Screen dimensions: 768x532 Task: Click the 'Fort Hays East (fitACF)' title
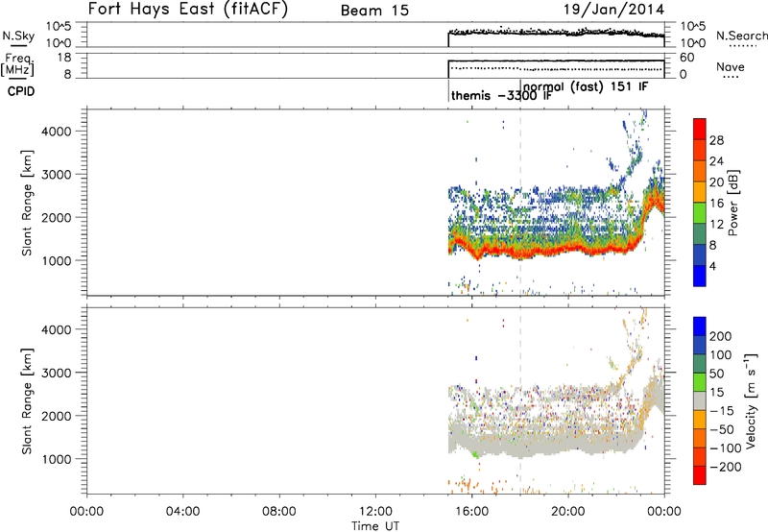pos(188,9)
